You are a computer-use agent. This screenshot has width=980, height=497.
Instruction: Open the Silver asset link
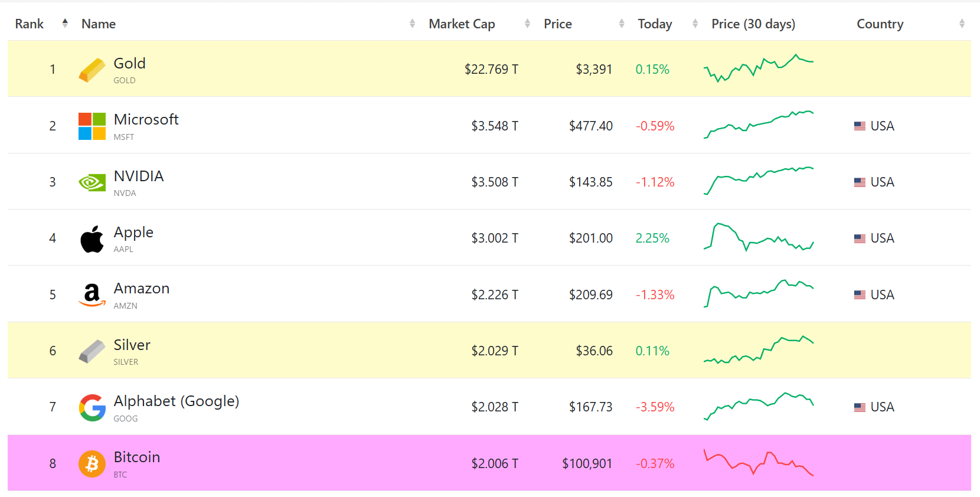[x=132, y=345]
